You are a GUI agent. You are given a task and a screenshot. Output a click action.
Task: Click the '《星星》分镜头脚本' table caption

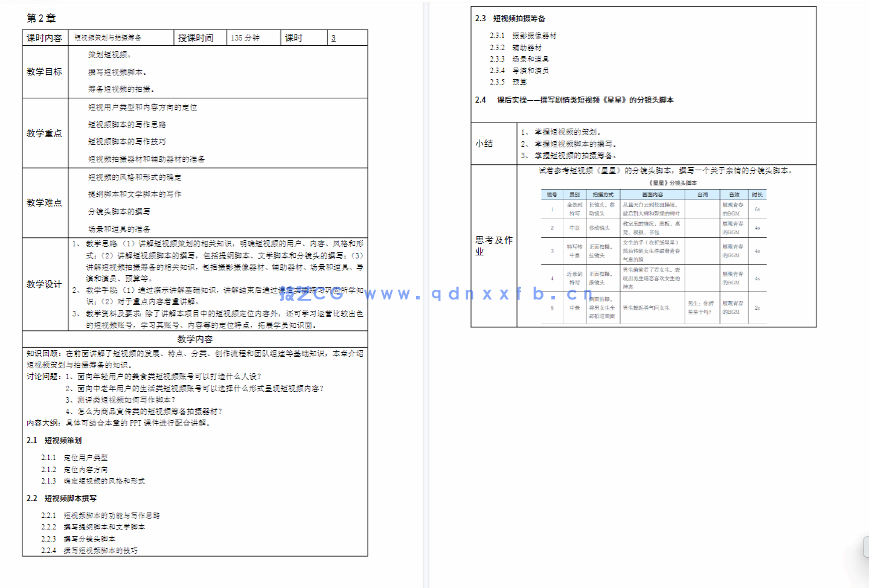(x=673, y=183)
